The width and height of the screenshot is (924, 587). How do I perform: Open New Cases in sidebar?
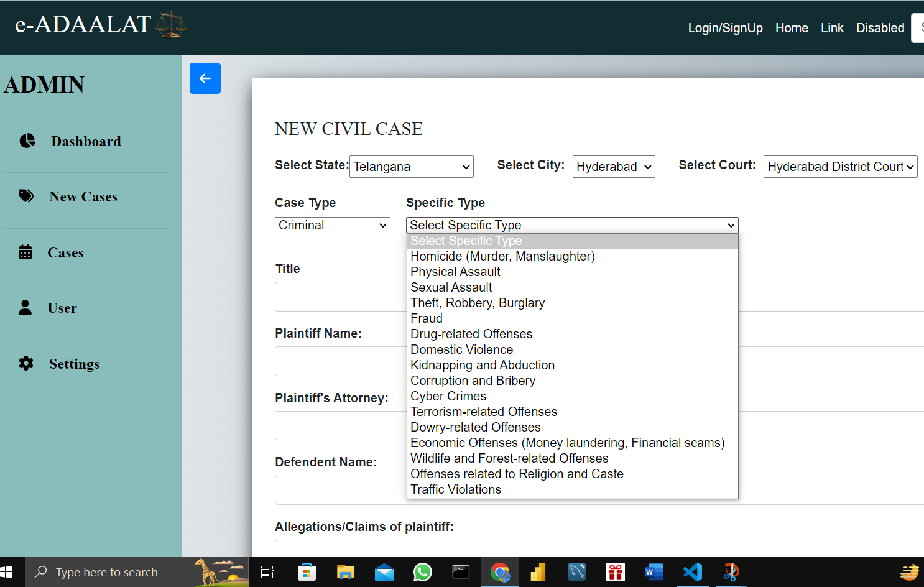83,196
